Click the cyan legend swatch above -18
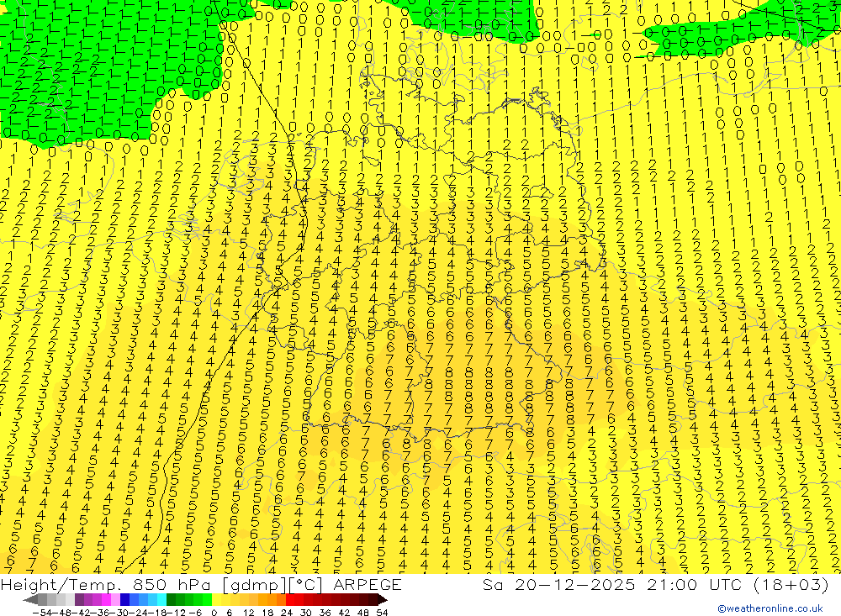This screenshot has height=616, width=841. tap(161, 599)
